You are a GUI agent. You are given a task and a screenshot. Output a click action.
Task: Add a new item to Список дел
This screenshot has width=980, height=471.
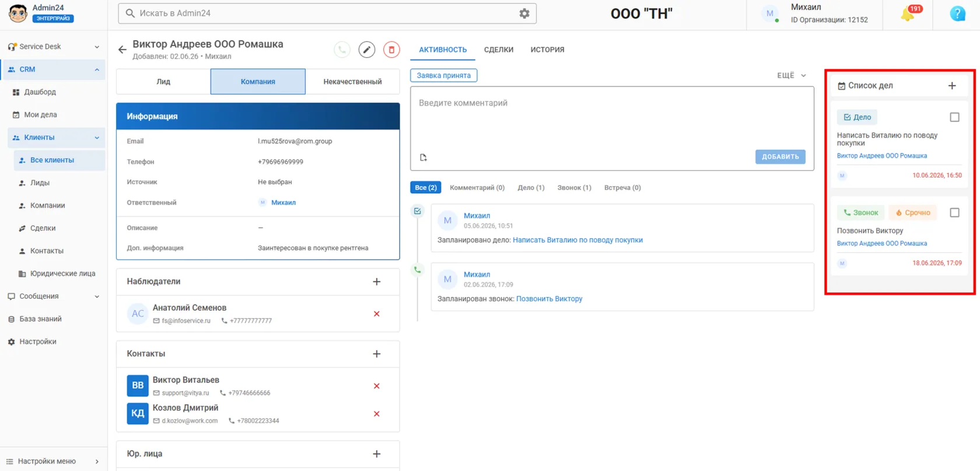[952, 86]
